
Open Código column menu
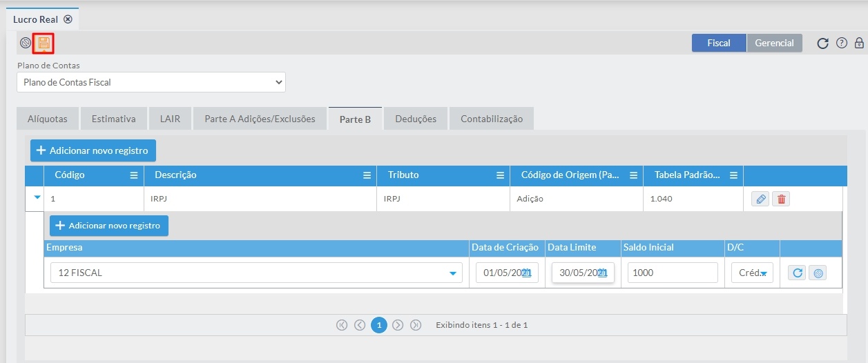click(x=134, y=175)
